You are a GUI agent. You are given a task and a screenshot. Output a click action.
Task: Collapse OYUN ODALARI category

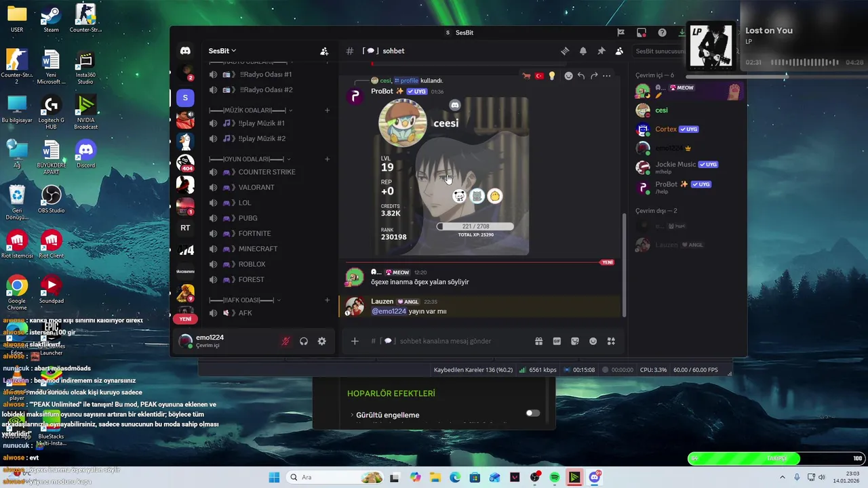[x=251, y=159]
